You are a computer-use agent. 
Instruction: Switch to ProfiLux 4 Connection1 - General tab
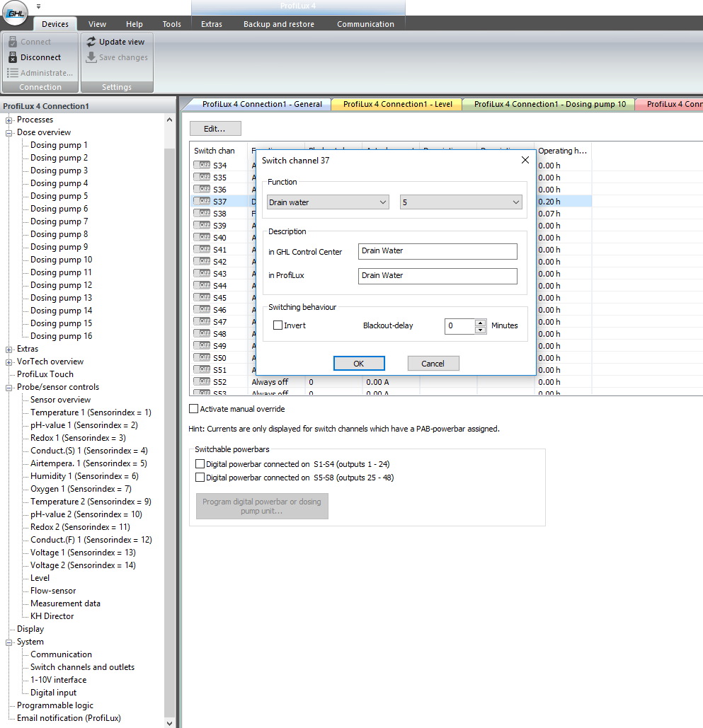pyautogui.click(x=262, y=104)
